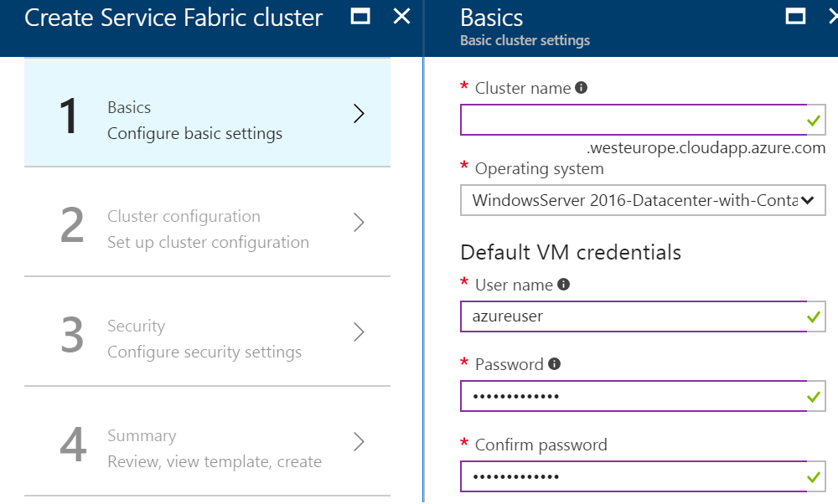Open step 3 Security

(x=207, y=332)
